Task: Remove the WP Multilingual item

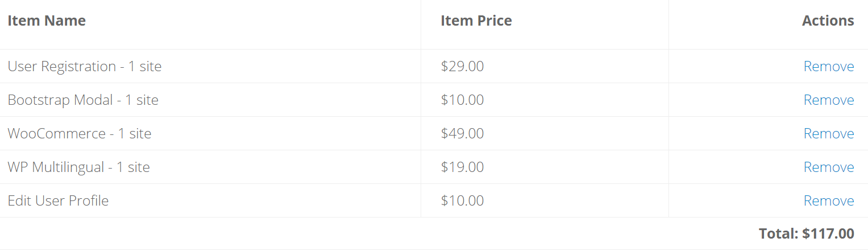Action: coord(828,167)
